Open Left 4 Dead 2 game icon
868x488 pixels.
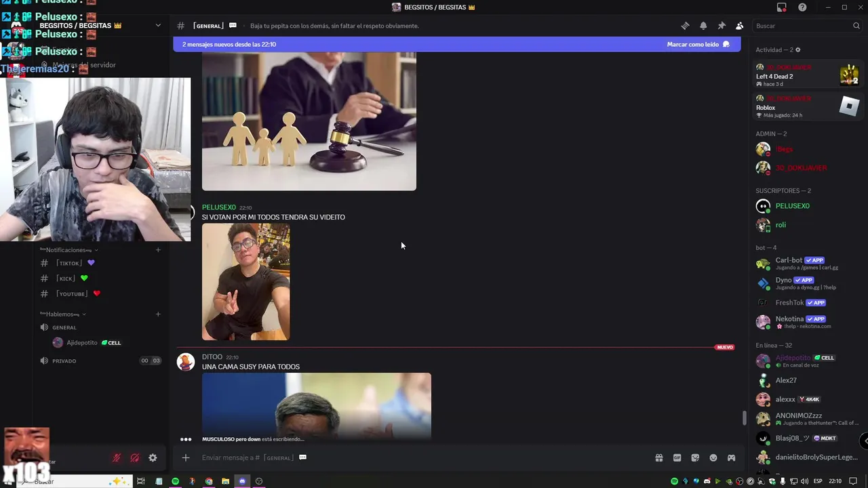[x=849, y=74]
